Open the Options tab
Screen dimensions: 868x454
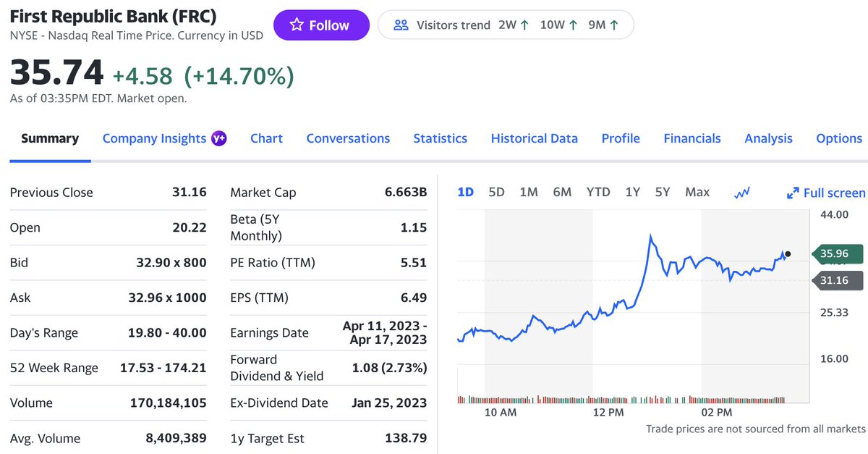coord(839,138)
